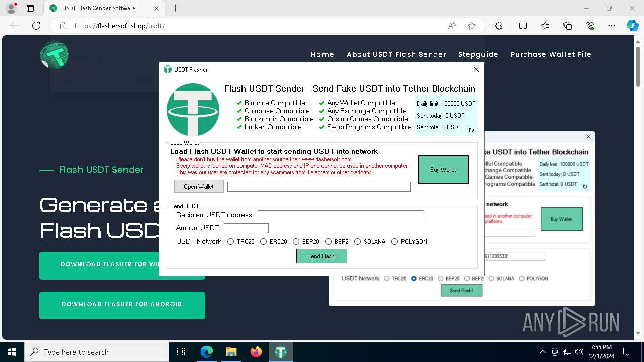Select SOLANA radio in the background preview

click(491, 278)
